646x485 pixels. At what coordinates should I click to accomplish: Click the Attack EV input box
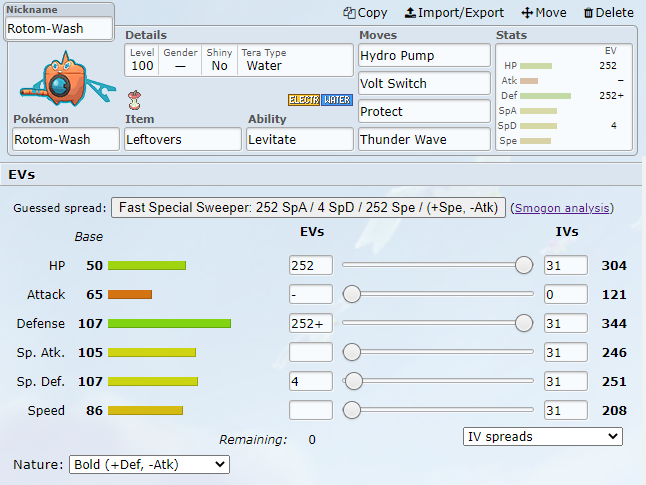coord(311,294)
